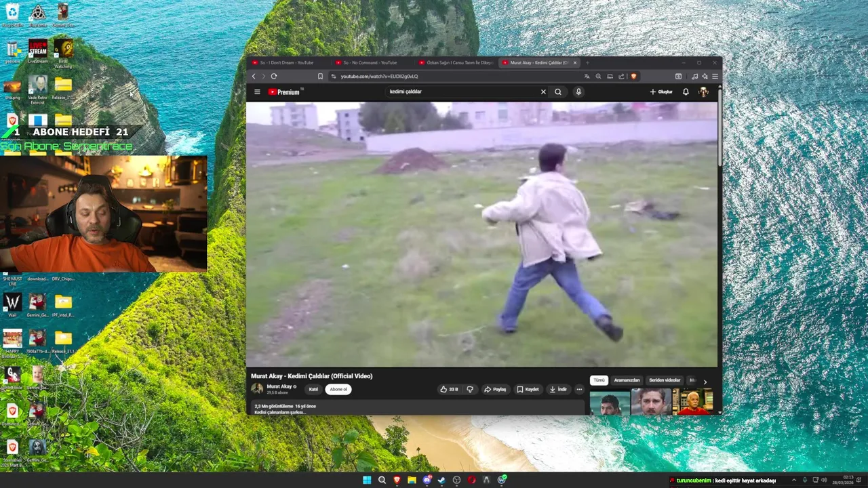Click the Katıl join button
The height and width of the screenshot is (488, 868).
pyautogui.click(x=313, y=389)
